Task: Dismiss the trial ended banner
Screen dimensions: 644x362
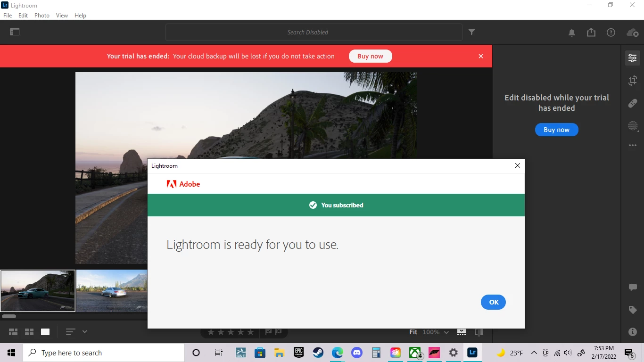Action: point(481,56)
